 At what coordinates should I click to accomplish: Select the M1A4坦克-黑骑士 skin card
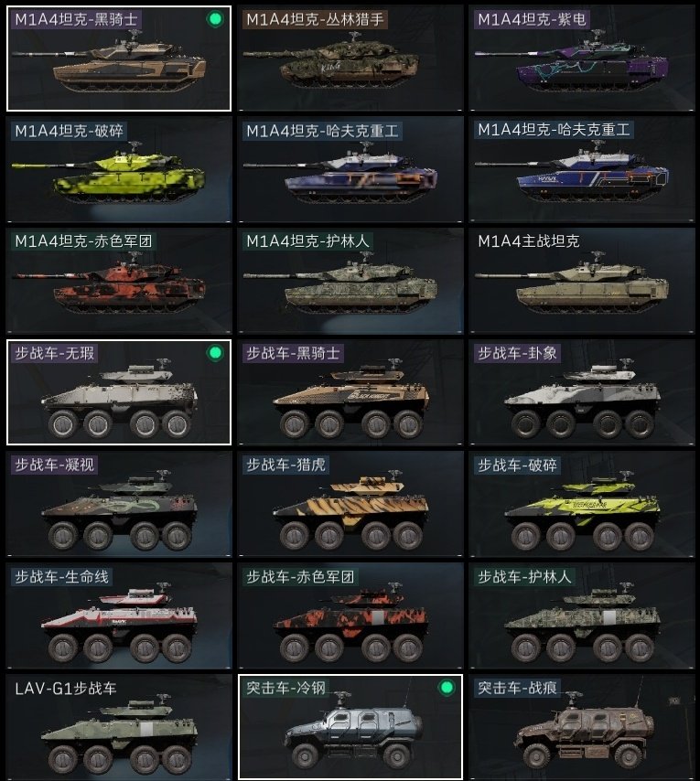(x=119, y=59)
